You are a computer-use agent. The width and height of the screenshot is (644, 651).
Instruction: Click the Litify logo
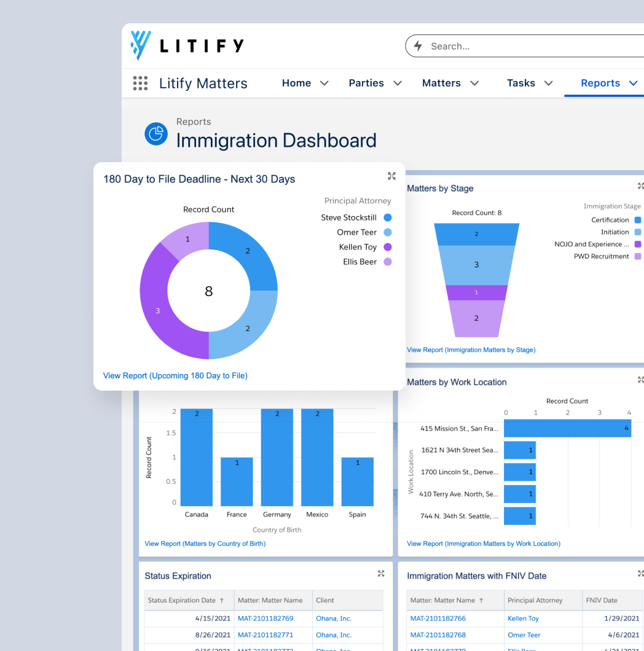click(187, 45)
